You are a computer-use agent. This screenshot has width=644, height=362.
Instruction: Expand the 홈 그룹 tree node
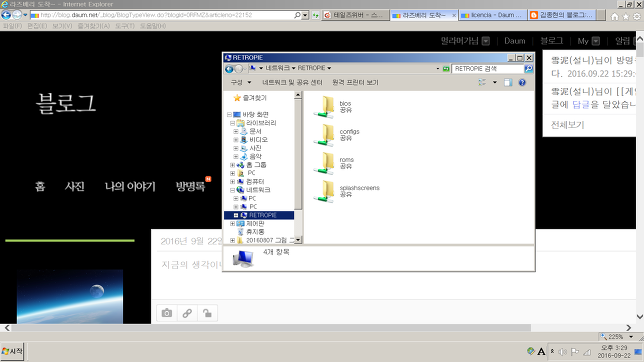[x=232, y=165]
